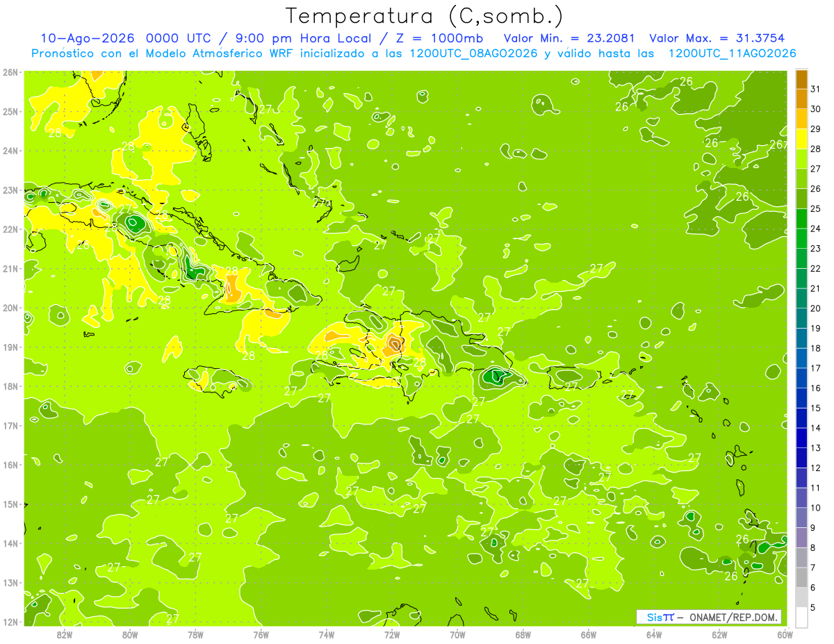Image resolution: width=834 pixels, height=644 pixels.
Task: Click the color scale label "17"
Action: click(x=815, y=368)
